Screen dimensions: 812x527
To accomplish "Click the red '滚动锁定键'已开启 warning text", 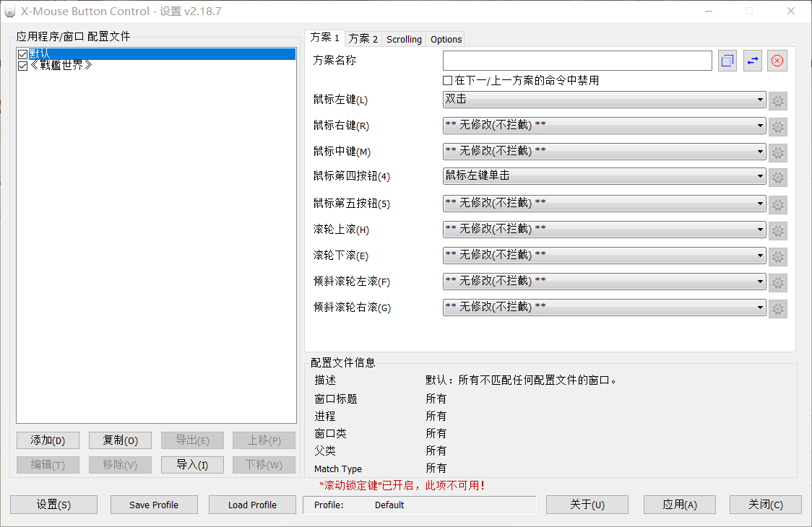I will click(x=402, y=486).
